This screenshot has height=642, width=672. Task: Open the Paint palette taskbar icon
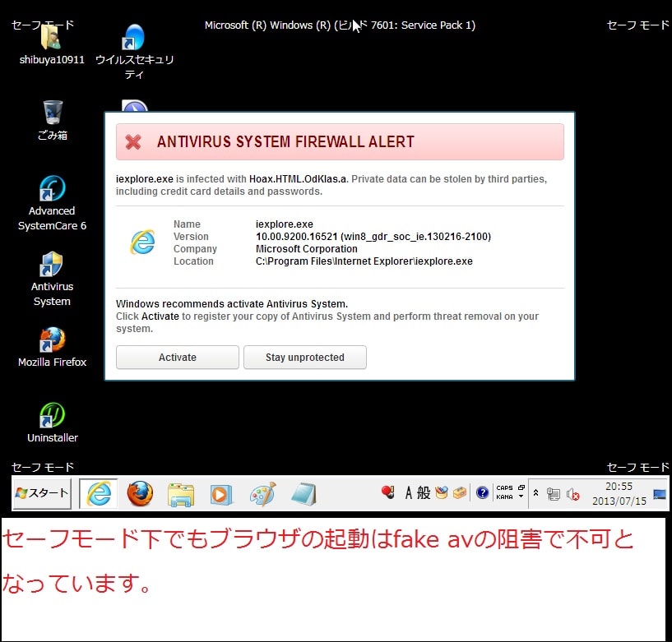click(262, 494)
